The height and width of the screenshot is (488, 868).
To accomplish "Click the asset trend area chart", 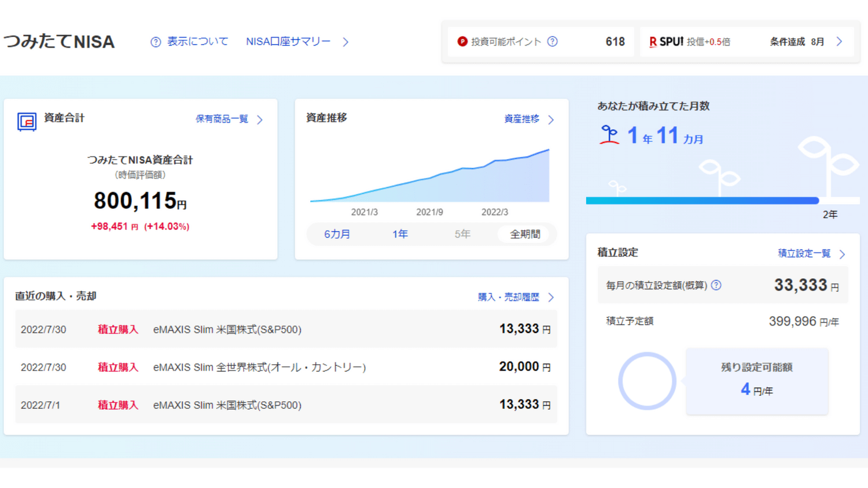I will pyautogui.click(x=430, y=176).
